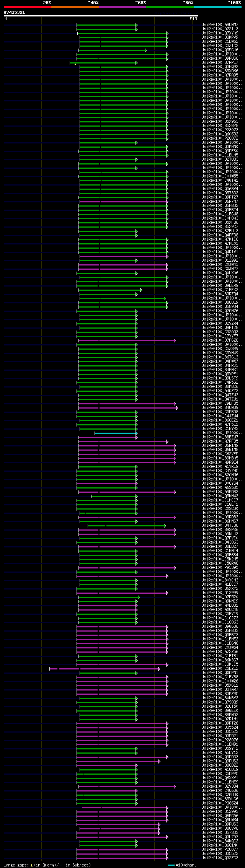The width and height of the screenshot is (245, 868).
Task: Select label UniRef100_B7FGZ8
Action: point(220,340)
